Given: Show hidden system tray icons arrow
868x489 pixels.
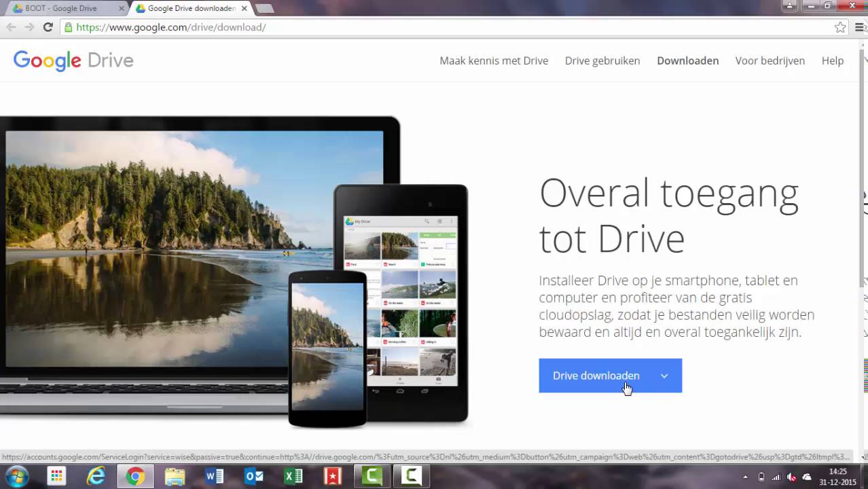Looking at the screenshot, I should tap(745, 477).
